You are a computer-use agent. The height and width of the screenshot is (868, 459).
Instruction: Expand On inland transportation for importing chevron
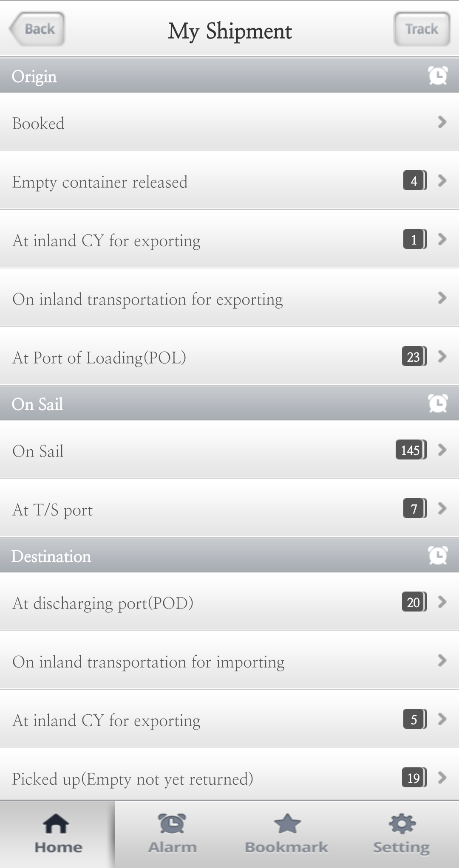coord(442,661)
